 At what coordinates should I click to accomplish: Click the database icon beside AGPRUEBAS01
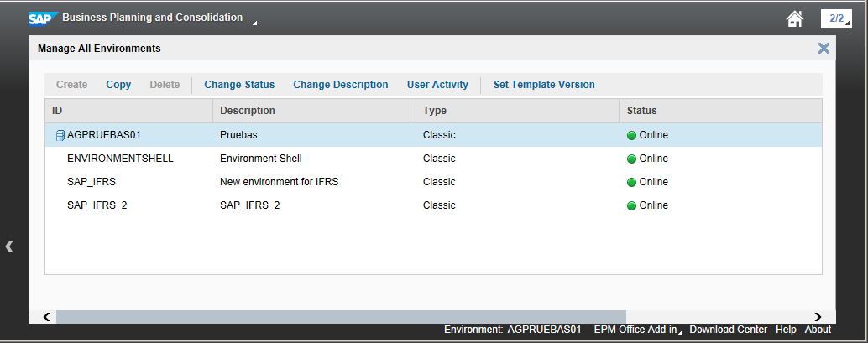[60, 135]
